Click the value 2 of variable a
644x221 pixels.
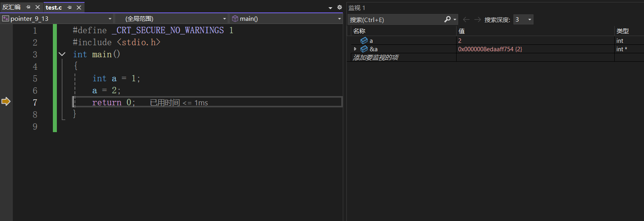click(x=460, y=40)
